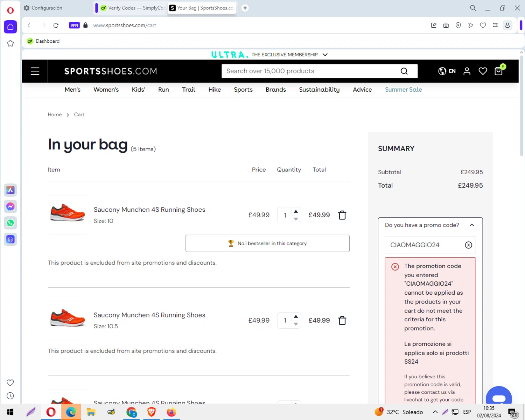The height and width of the screenshot is (420, 525).
Task: Open the Summer Sale link
Action: click(404, 90)
